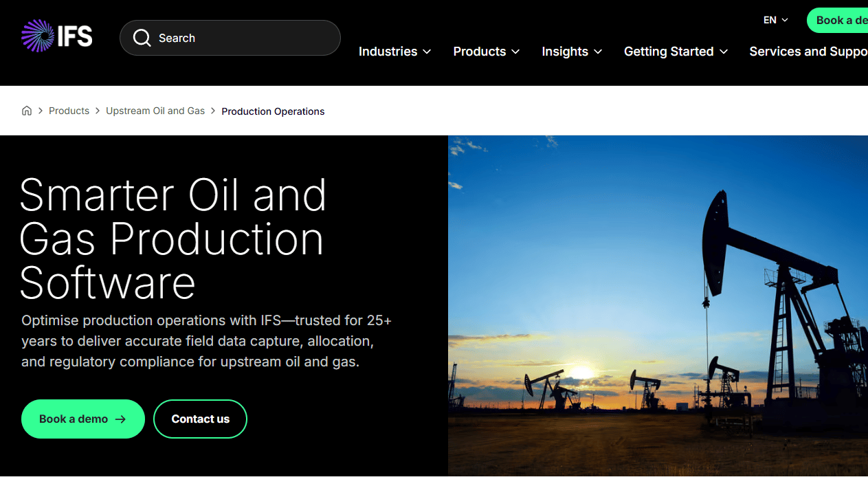Click the IFS logo in the header
The image size is (868, 486).
[57, 36]
